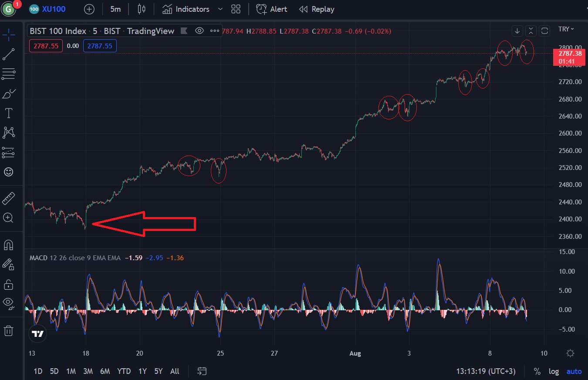The height and width of the screenshot is (380, 588).
Task: Select the 5Y date range
Action: [158, 371]
